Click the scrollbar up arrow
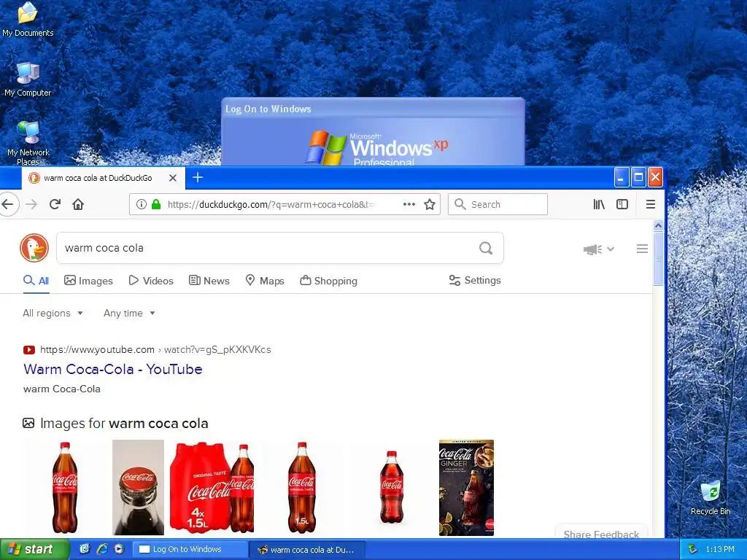Viewport: 747px width, 560px height. (x=659, y=225)
